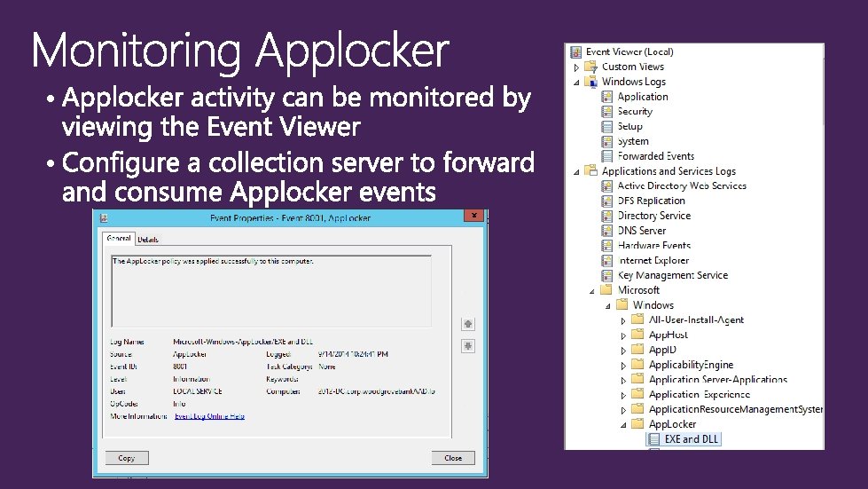Click the DNS Server log icon

coord(607,231)
